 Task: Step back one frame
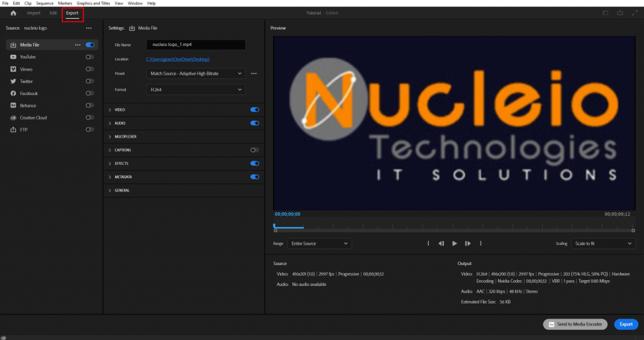coord(441,244)
